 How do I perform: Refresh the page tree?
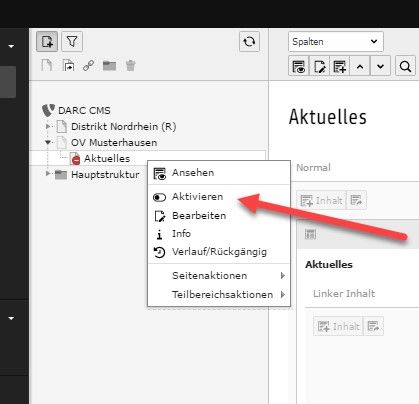coord(249,42)
